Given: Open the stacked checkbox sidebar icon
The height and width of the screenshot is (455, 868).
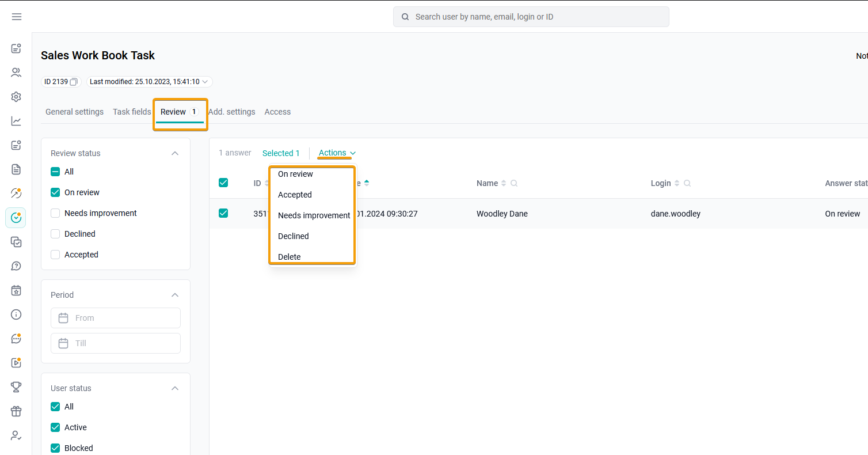Looking at the screenshot, I should click(x=16, y=242).
